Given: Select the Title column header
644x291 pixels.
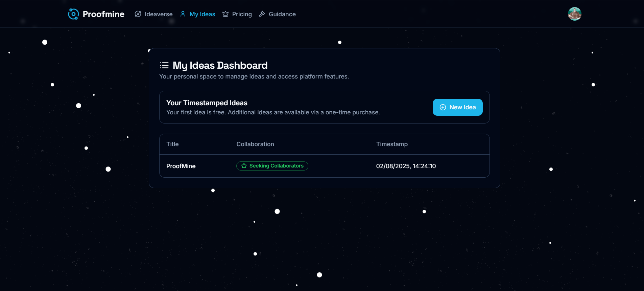Looking at the screenshot, I should click(172, 144).
